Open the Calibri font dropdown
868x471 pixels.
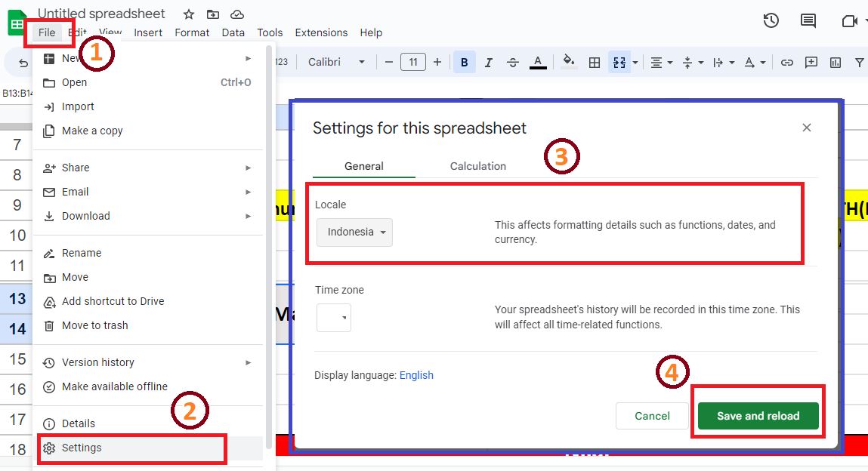tap(336, 62)
